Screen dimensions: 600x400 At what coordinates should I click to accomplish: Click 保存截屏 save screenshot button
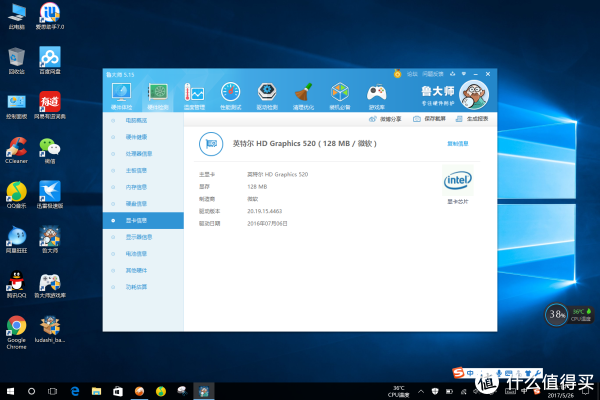click(x=429, y=119)
